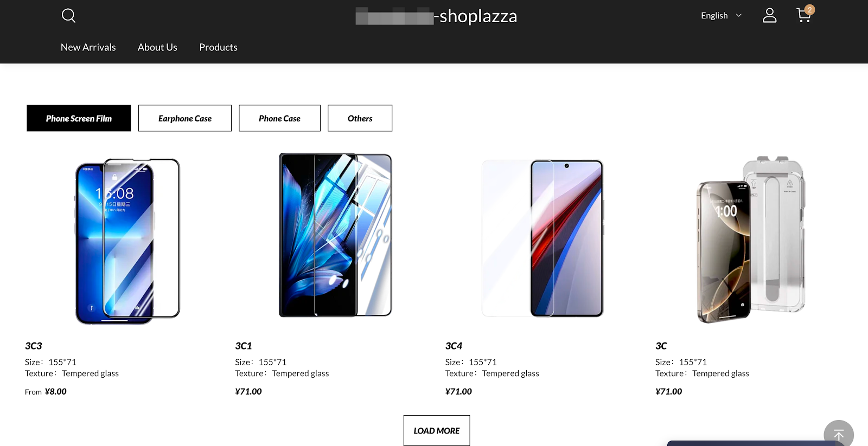Go to the About Us page
The width and height of the screenshot is (868, 446).
[157, 47]
